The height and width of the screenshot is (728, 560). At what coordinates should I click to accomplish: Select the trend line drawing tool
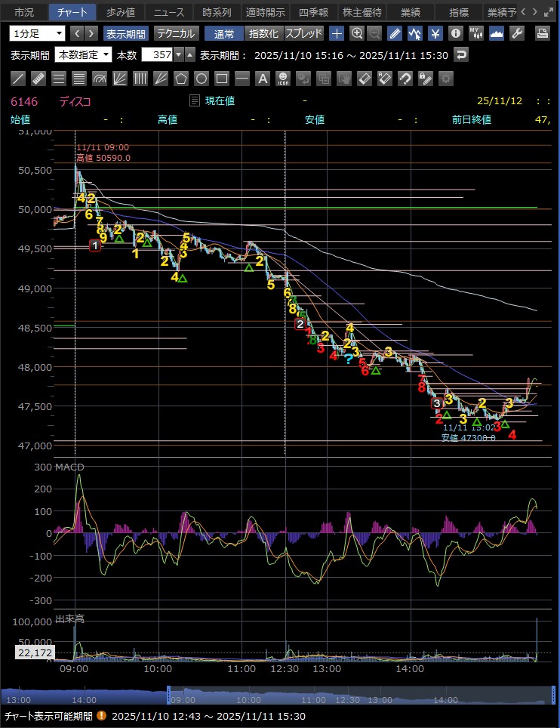point(18,79)
